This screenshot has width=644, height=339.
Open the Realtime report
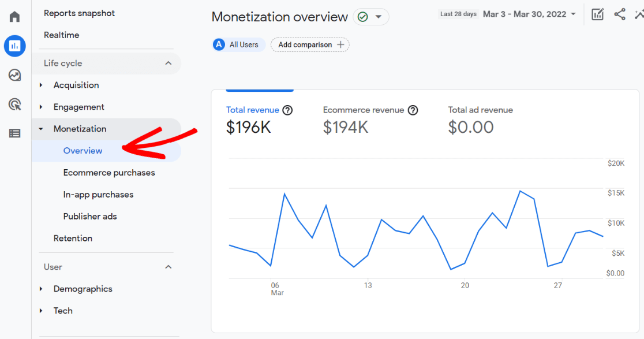[61, 35]
